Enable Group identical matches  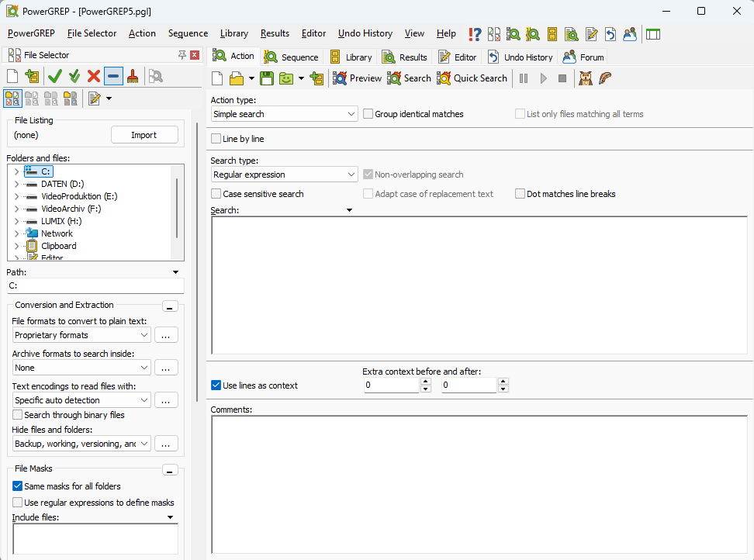click(x=368, y=113)
